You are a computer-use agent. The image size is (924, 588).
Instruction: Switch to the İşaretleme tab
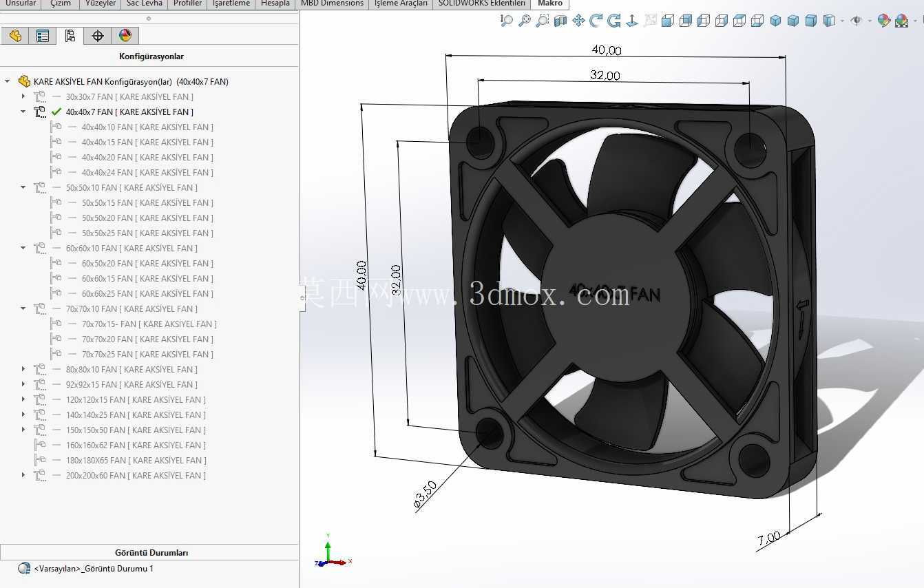pyautogui.click(x=231, y=3)
